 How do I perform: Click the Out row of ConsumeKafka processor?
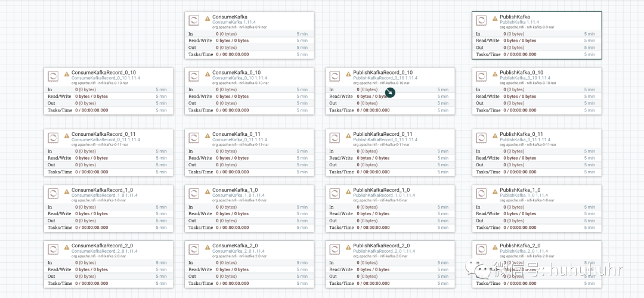[249, 47]
